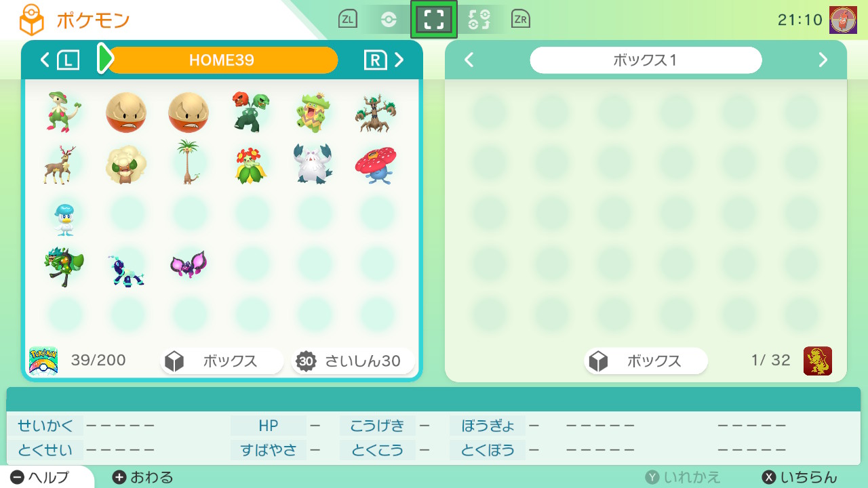Go to next HOME box with right arrow
The width and height of the screenshot is (868, 488).
coord(399,60)
